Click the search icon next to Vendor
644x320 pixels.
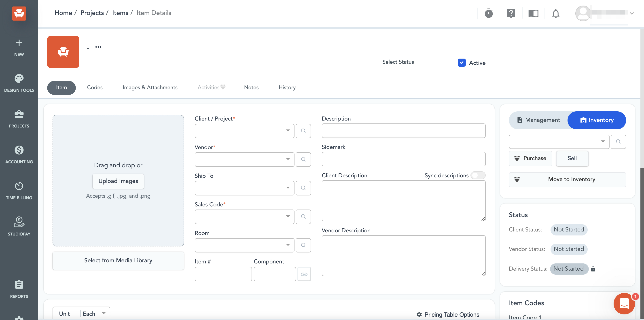303,159
